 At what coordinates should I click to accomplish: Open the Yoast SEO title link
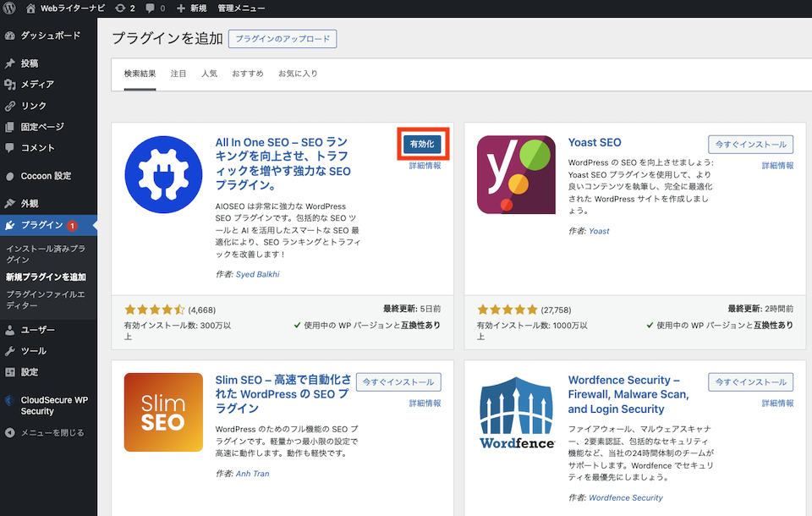[x=595, y=142]
